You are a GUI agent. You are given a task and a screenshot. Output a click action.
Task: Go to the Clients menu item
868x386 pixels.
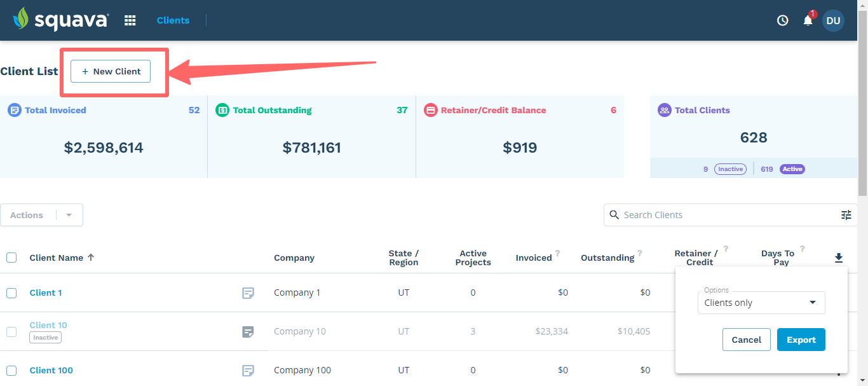[x=173, y=20]
